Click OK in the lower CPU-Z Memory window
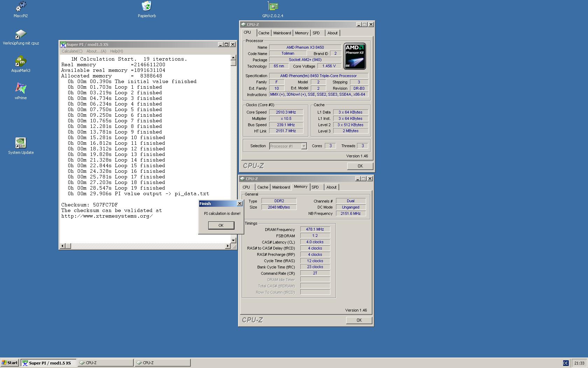The height and width of the screenshot is (368, 588). tap(359, 320)
